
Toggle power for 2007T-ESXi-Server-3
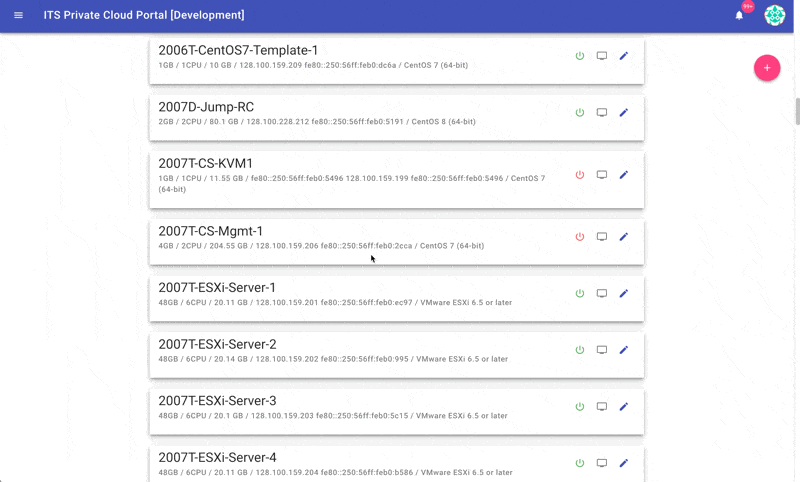coord(580,407)
